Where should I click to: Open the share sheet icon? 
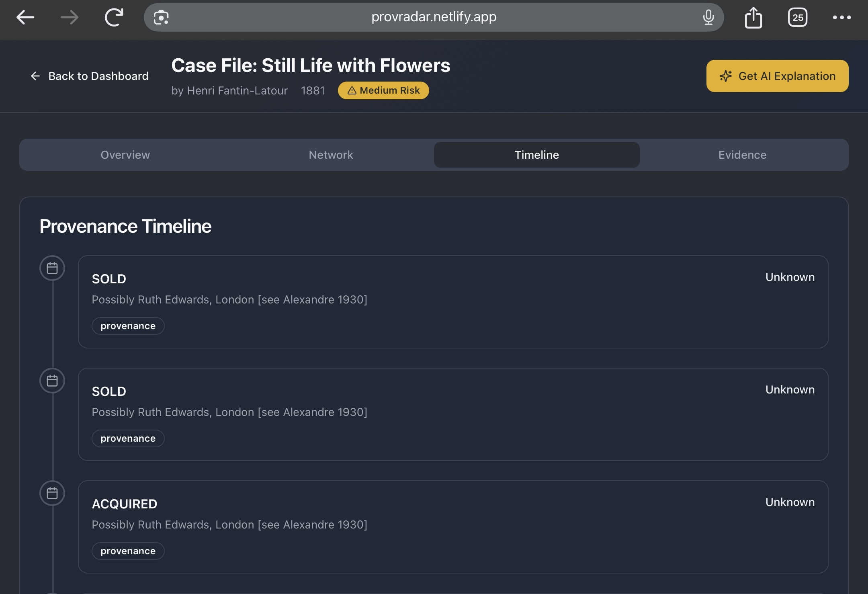[753, 18]
